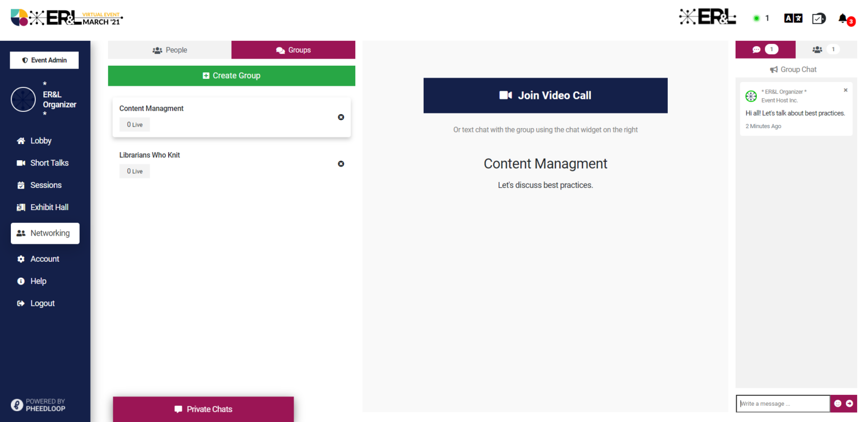This screenshot has height=422, width=868.
Task: Click the emoji picker icon in chat
Action: 838,404
